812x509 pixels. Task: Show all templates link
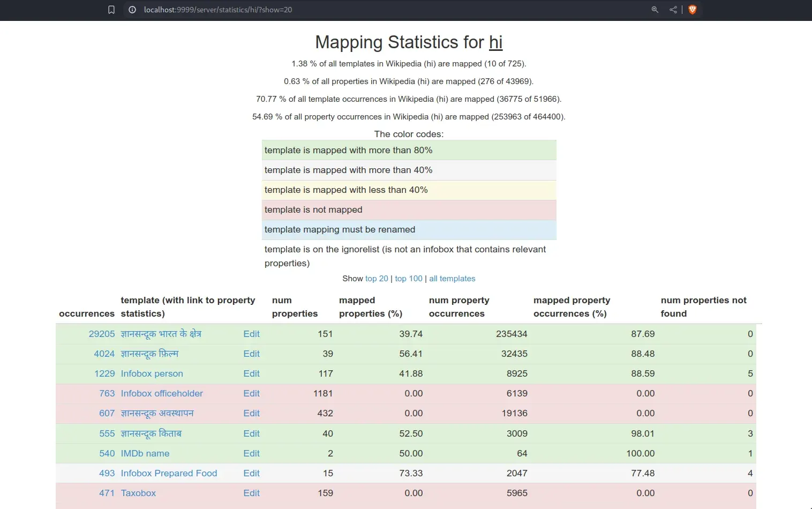452,279
